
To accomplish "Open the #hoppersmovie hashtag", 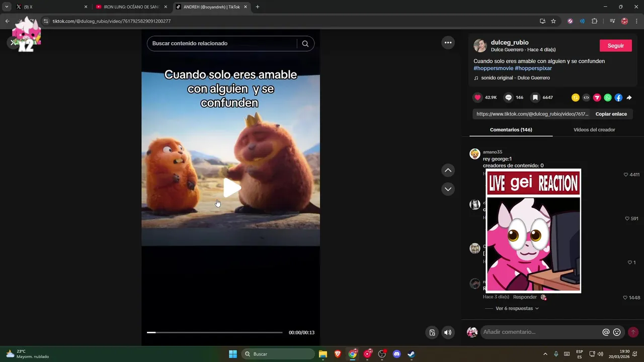I will tap(493, 68).
